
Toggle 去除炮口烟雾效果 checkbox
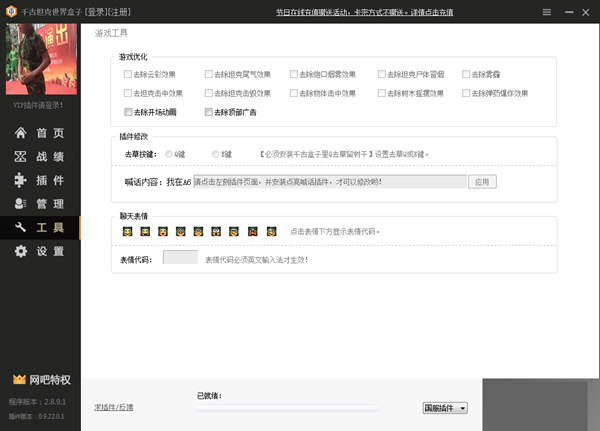click(x=293, y=74)
